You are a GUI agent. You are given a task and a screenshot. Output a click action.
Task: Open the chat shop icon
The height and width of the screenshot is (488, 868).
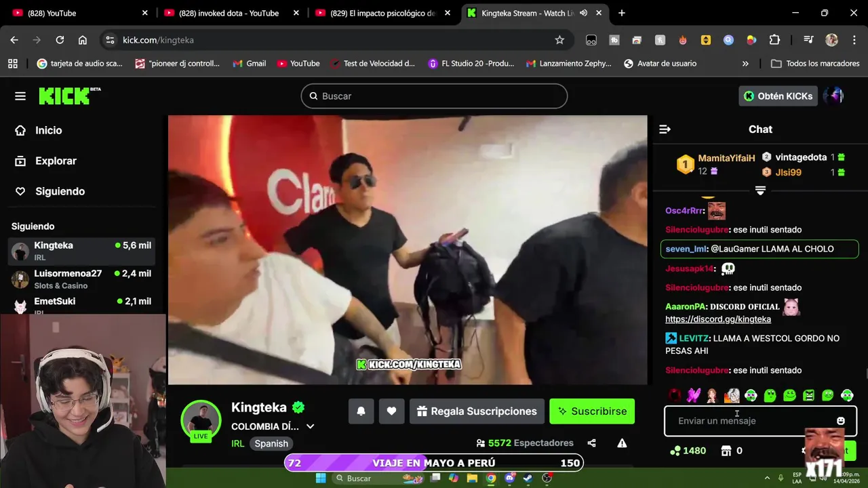[x=726, y=451]
